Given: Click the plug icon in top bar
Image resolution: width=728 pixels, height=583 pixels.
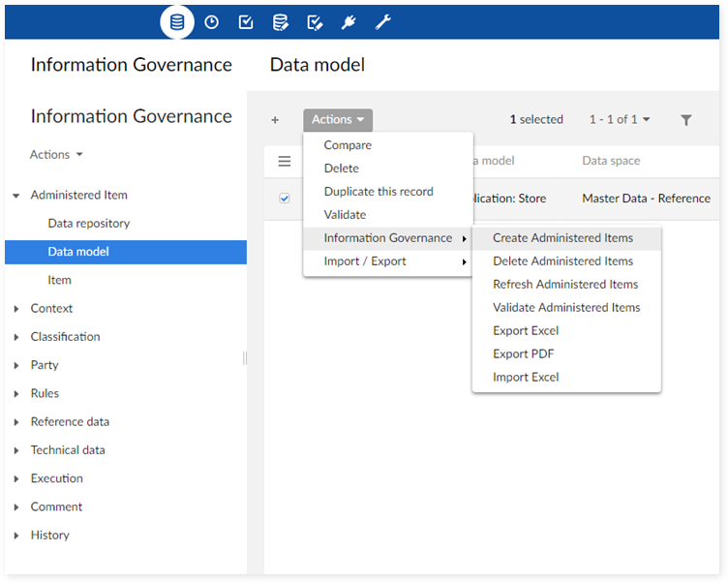Looking at the screenshot, I should [349, 21].
